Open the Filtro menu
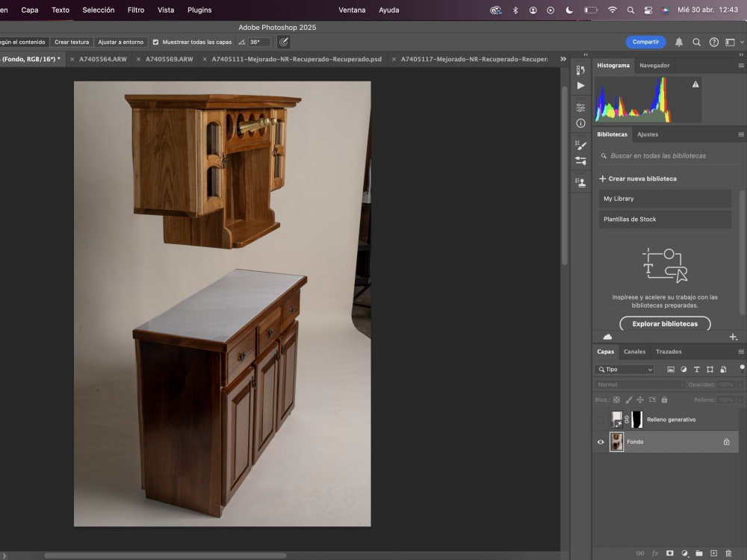 click(136, 10)
